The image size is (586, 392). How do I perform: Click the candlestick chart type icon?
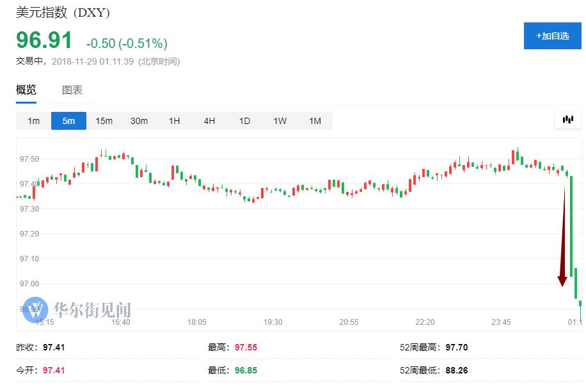(567, 120)
